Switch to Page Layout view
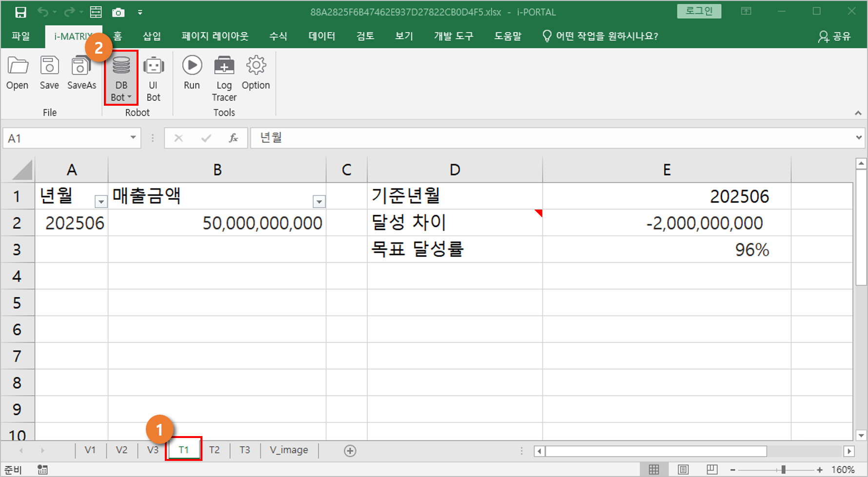The height and width of the screenshot is (477, 868). (683, 470)
